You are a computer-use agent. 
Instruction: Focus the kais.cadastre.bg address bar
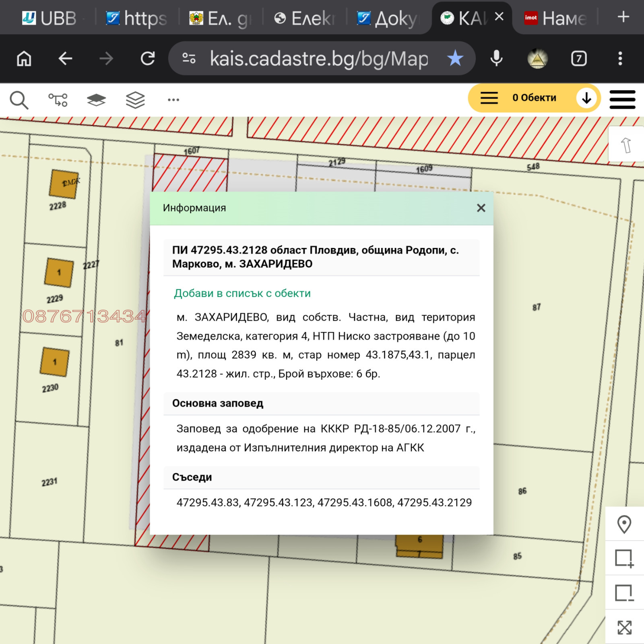pos(319,59)
